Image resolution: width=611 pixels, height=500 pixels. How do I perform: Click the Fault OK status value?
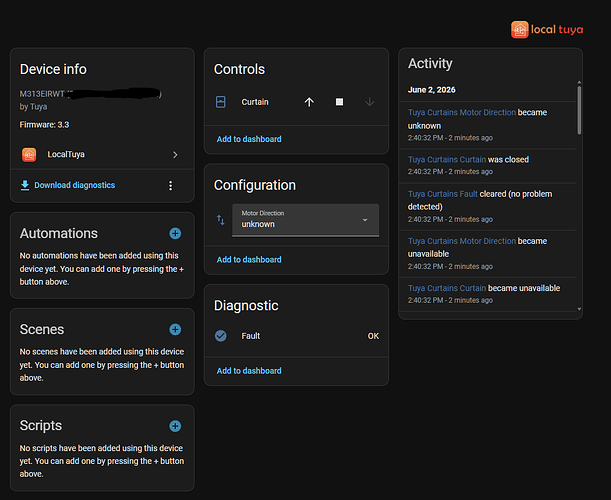point(373,336)
